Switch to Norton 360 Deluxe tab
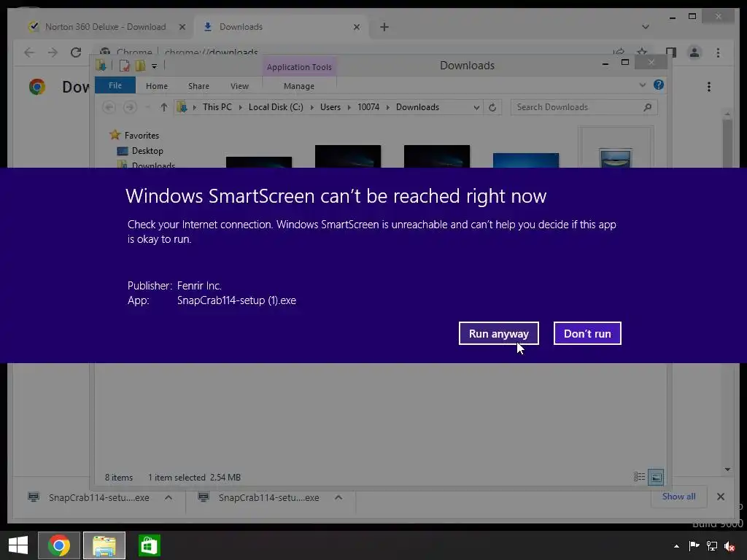Image resolution: width=747 pixels, height=560 pixels. (105, 27)
